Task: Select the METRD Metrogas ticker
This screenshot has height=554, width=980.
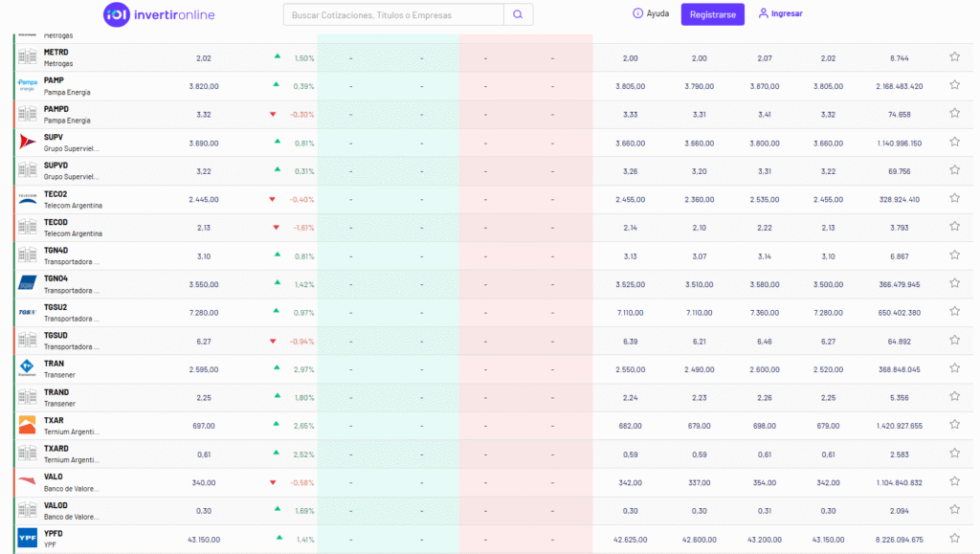Action: [x=56, y=52]
